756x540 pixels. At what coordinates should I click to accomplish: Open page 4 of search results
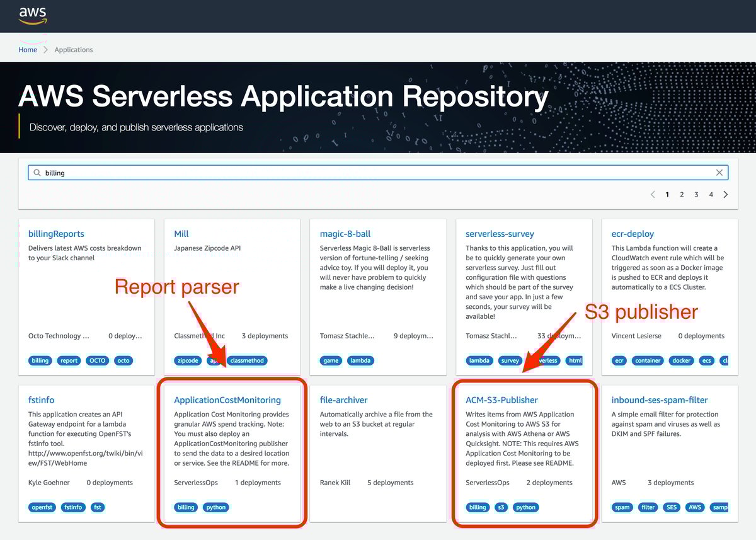click(x=711, y=195)
